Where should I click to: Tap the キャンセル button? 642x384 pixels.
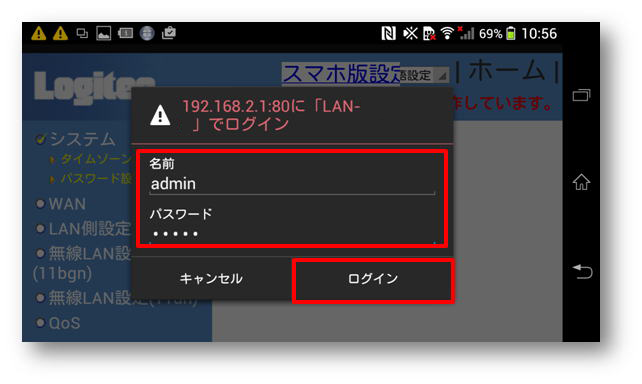coord(211,279)
